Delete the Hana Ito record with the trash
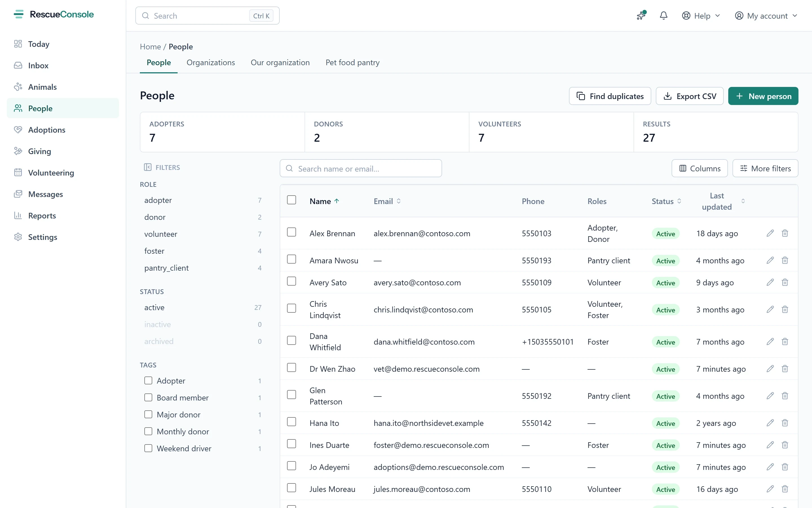Screen dimensions: 812x508 click(785, 423)
